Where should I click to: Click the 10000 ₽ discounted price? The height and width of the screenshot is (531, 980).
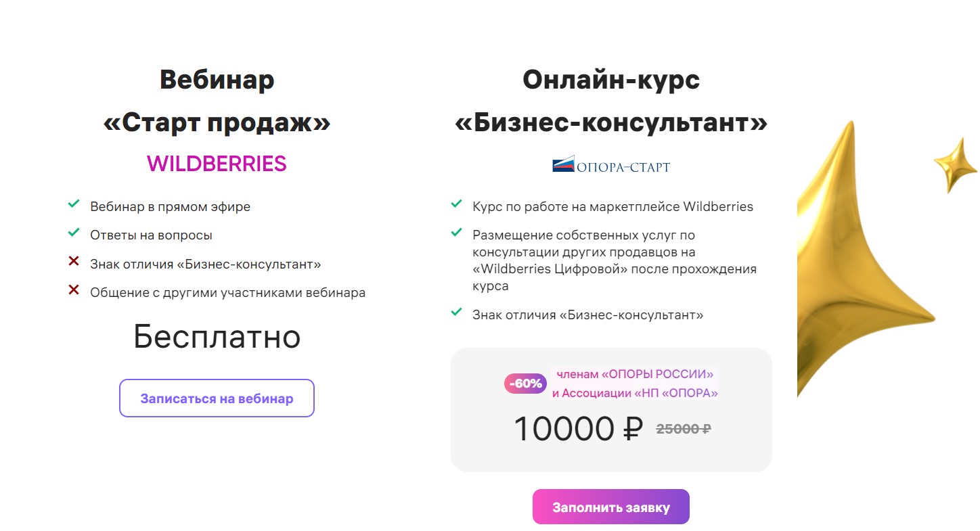pyautogui.click(x=577, y=429)
